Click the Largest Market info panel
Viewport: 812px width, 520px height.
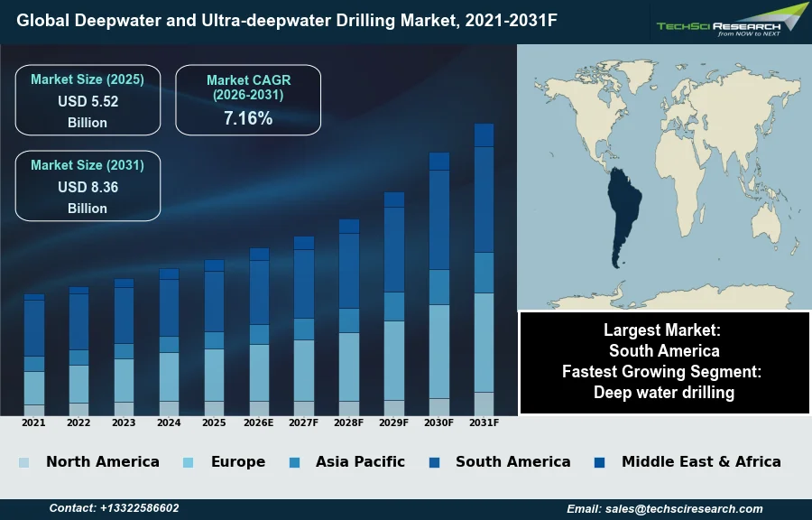pos(664,361)
